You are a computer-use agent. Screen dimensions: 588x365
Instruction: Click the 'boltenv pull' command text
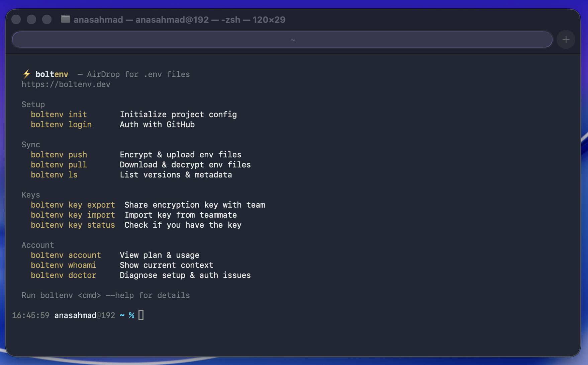[x=59, y=165]
